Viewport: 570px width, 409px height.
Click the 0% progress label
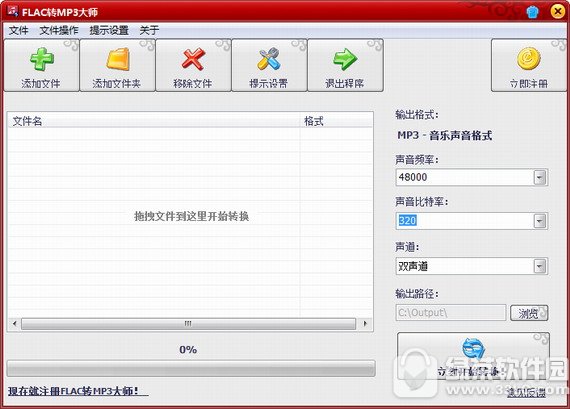(x=188, y=350)
